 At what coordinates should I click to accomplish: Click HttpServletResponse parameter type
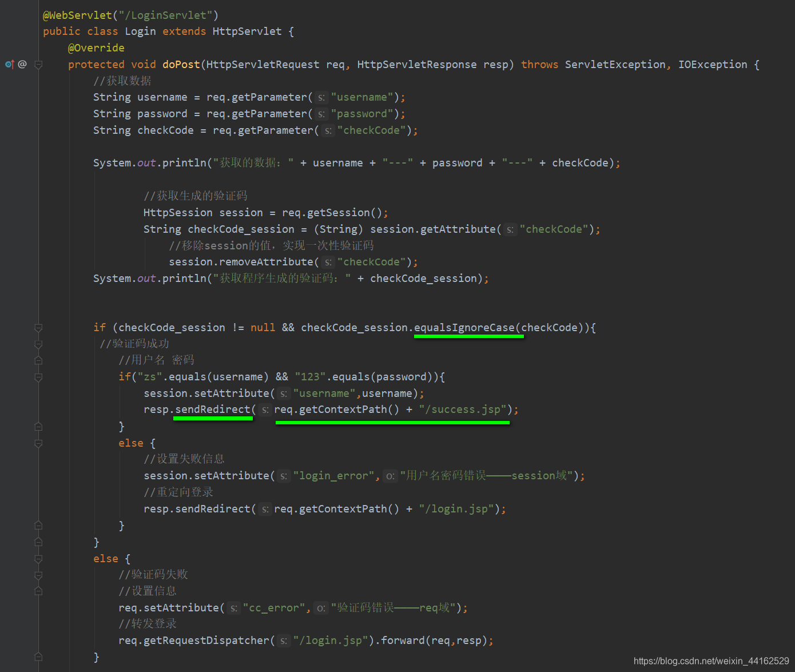[x=417, y=65]
